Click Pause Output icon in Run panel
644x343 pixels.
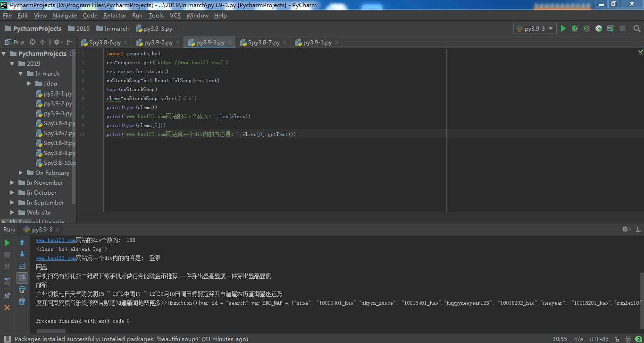click(7, 266)
